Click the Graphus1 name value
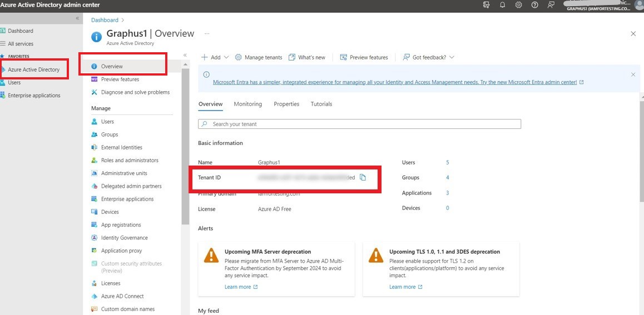 coord(269,162)
